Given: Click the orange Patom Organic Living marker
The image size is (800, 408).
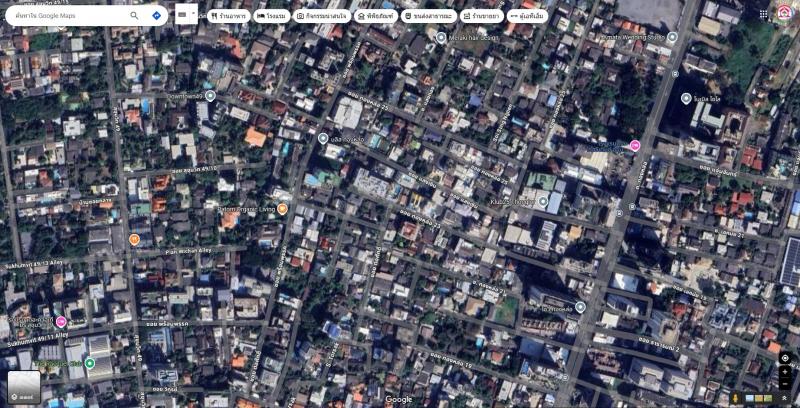Looking at the screenshot, I should 283,209.
